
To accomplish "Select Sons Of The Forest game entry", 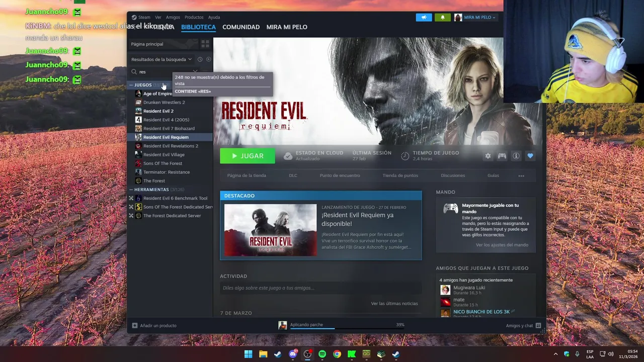I will 163,163.
